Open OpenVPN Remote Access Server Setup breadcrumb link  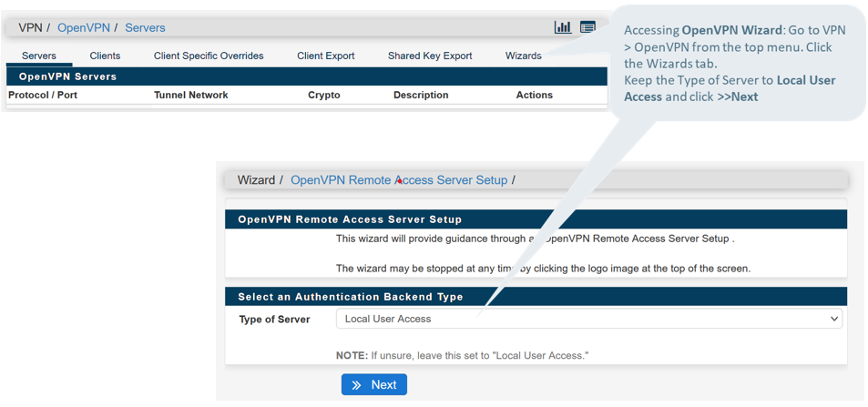pos(398,180)
